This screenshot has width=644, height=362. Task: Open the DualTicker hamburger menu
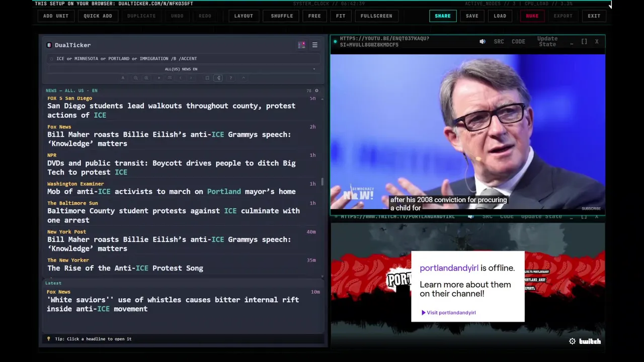pyautogui.click(x=315, y=45)
